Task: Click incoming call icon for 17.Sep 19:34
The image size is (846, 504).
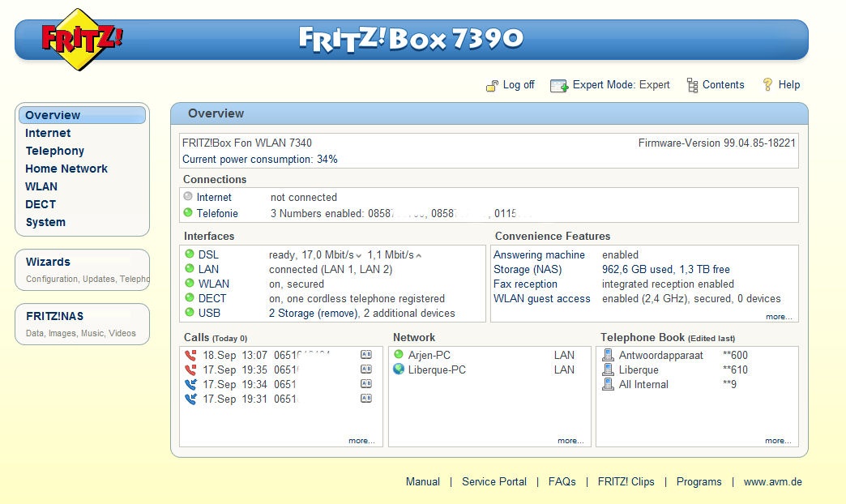Action: 190,384
